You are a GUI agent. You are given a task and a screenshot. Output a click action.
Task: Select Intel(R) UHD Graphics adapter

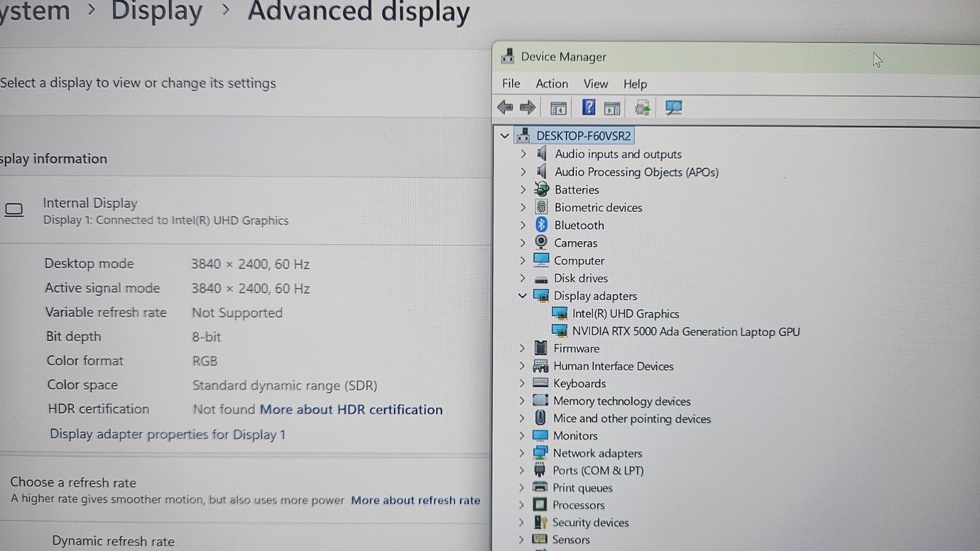point(625,313)
